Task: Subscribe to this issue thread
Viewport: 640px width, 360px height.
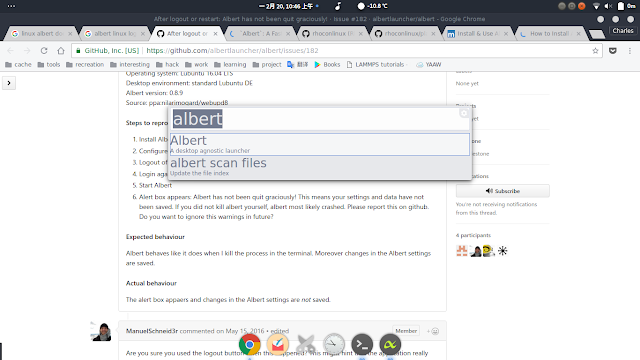Action: [502, 191]
